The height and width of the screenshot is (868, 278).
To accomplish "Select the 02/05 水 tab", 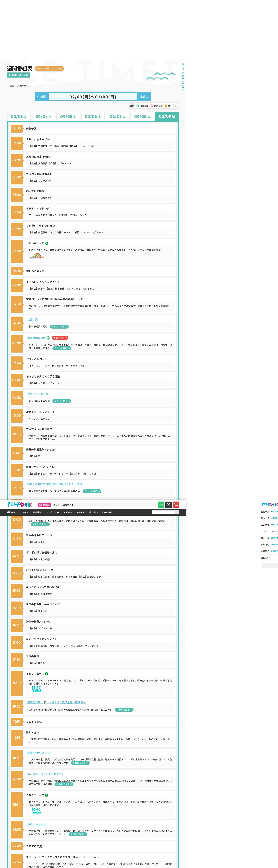I will (68, 117).
